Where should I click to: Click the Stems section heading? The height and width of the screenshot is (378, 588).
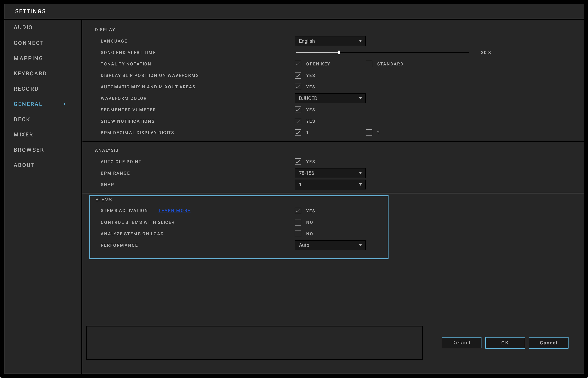103,200
